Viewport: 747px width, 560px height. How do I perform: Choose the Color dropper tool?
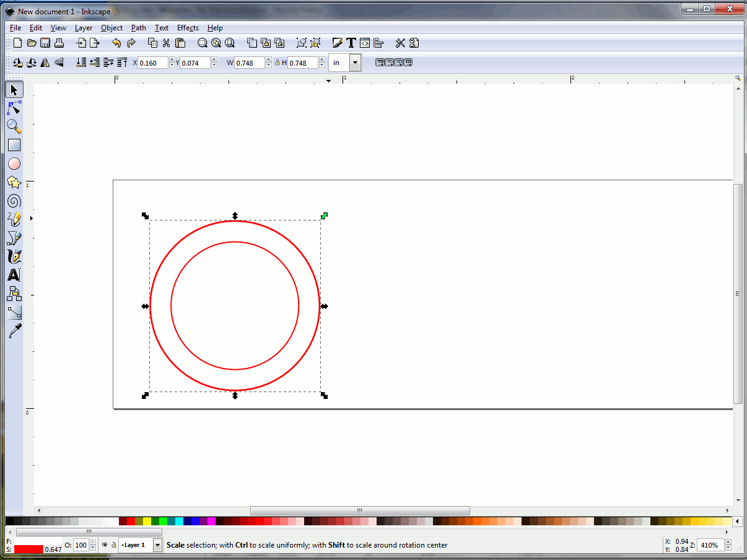pos(14,331)
